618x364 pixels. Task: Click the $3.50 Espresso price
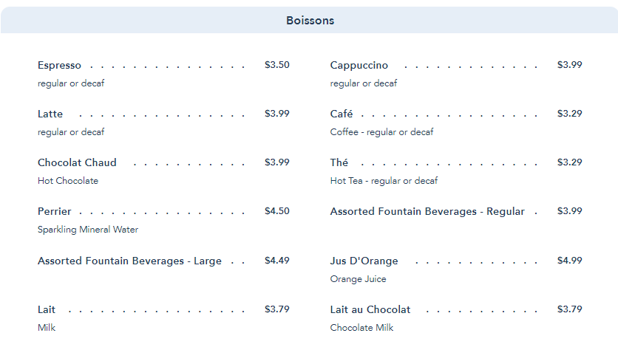click(x=277, y=65)
